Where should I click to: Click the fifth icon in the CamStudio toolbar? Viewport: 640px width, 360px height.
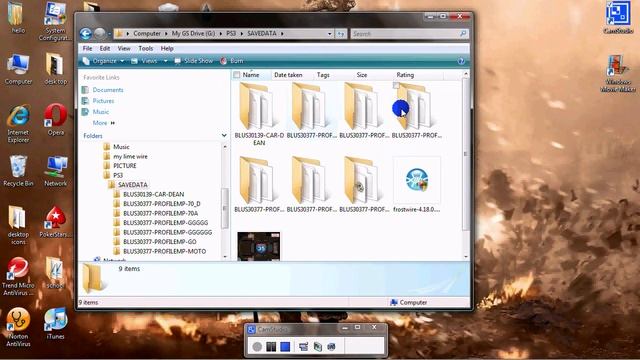click(318, 347)
